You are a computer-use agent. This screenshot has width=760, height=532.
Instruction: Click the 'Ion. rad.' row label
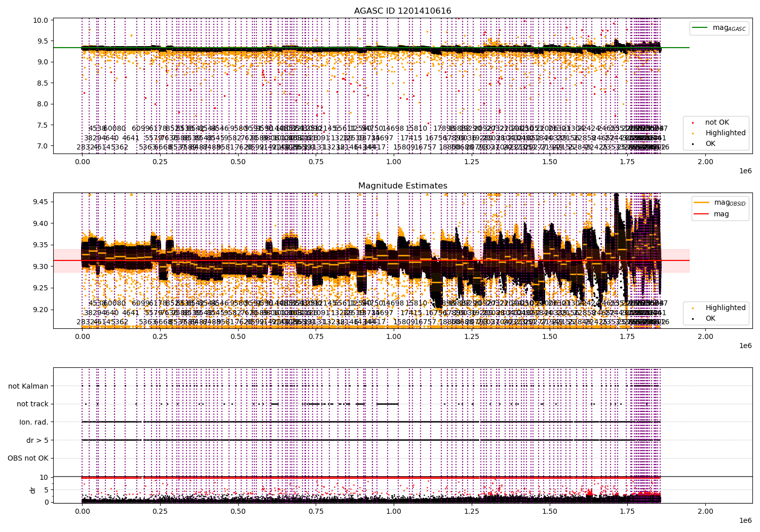(x=34, y=422)
